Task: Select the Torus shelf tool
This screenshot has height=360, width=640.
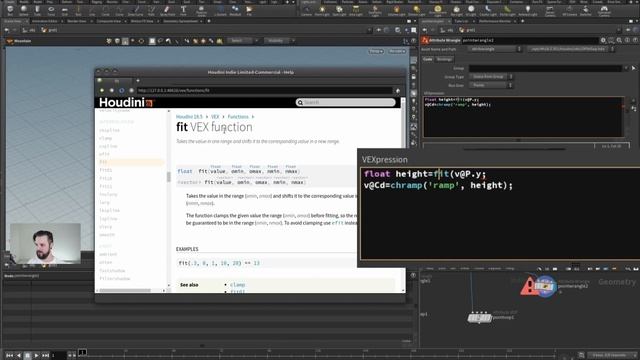Action: [x=51, y=10]
